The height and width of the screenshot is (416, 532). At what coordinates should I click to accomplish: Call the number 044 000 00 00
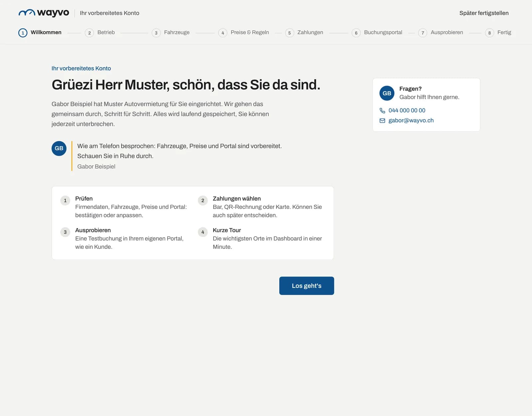pyautogui.click(x=407, y=110)
